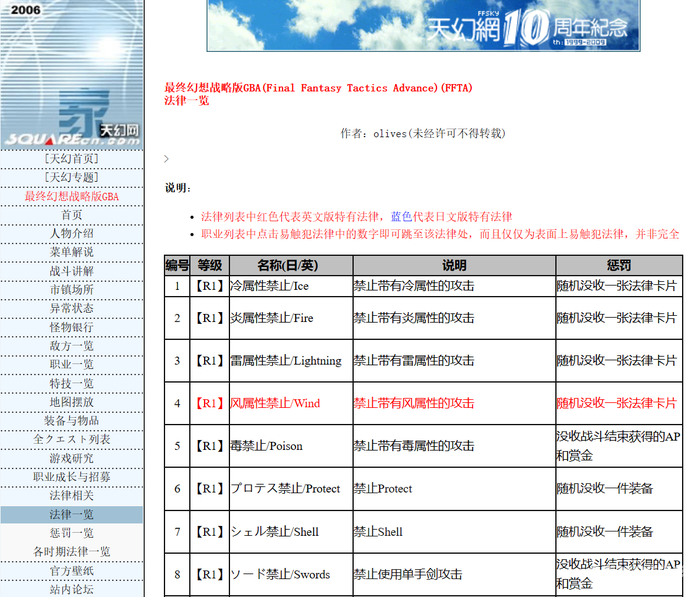The image size is (700, 597).
Task: Open 怪物银行 sidebar item
Action: 71,327
